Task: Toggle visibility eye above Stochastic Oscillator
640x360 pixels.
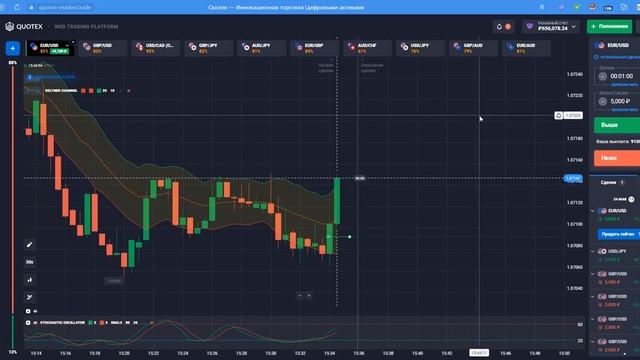Action: click(36, 311)
